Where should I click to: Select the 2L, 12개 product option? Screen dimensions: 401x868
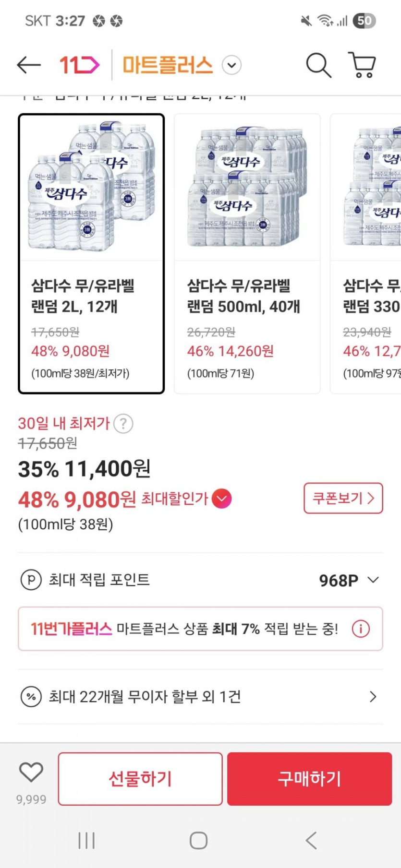(x=91, y=254)
